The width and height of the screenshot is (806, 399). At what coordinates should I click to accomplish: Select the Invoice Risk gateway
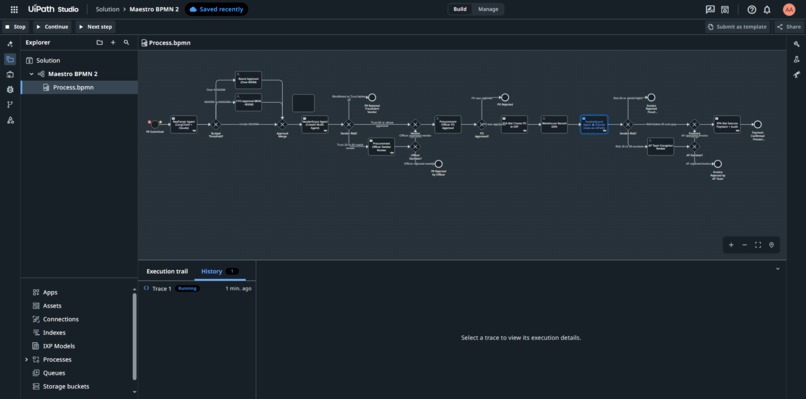(x=628, y=124)
